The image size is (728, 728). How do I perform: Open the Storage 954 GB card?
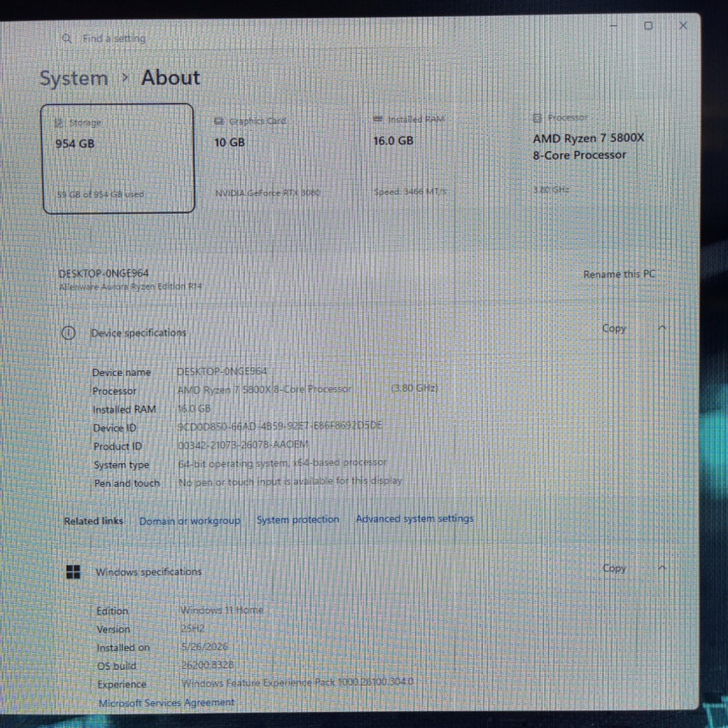click(118, 158)
